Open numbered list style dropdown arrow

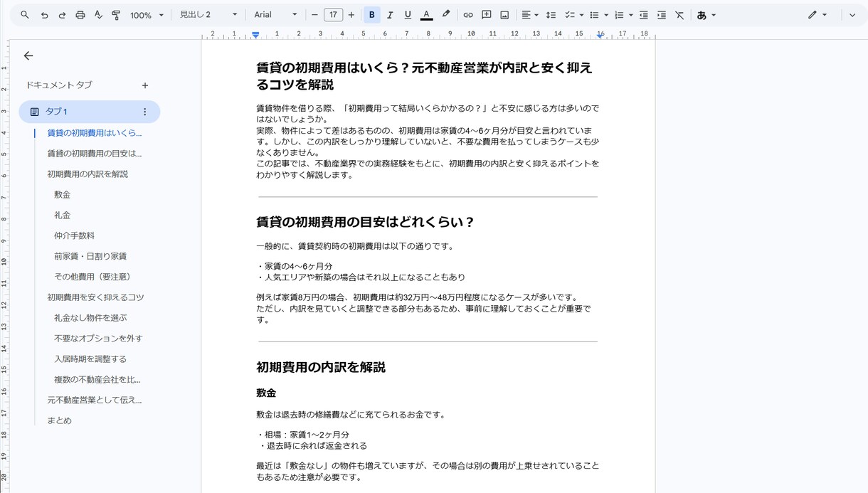[x=631, y=15]
